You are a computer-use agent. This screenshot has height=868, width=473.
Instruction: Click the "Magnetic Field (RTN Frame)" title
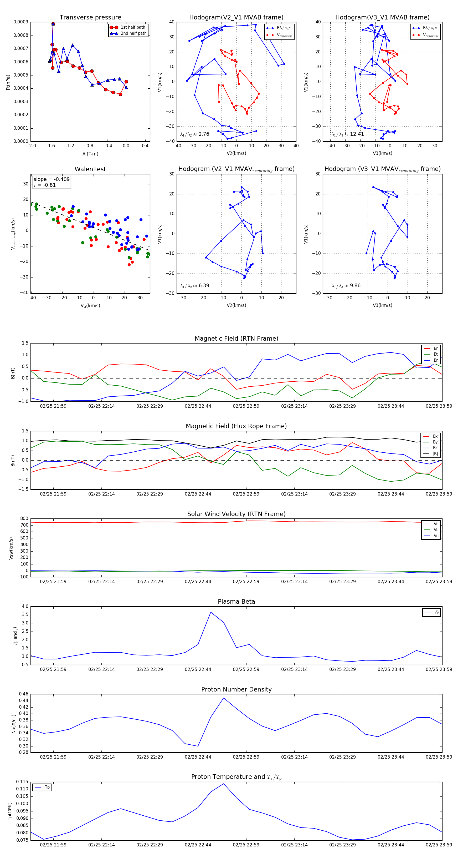coord(236,338)
